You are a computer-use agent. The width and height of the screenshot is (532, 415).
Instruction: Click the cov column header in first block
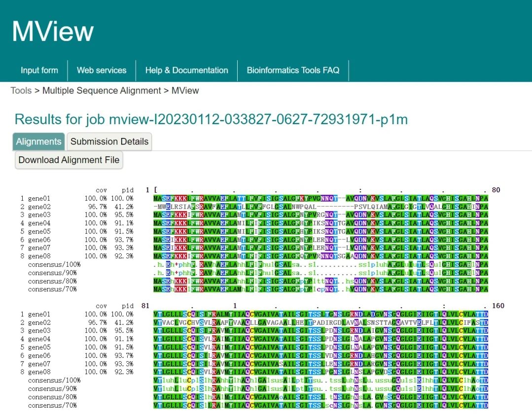101,190
